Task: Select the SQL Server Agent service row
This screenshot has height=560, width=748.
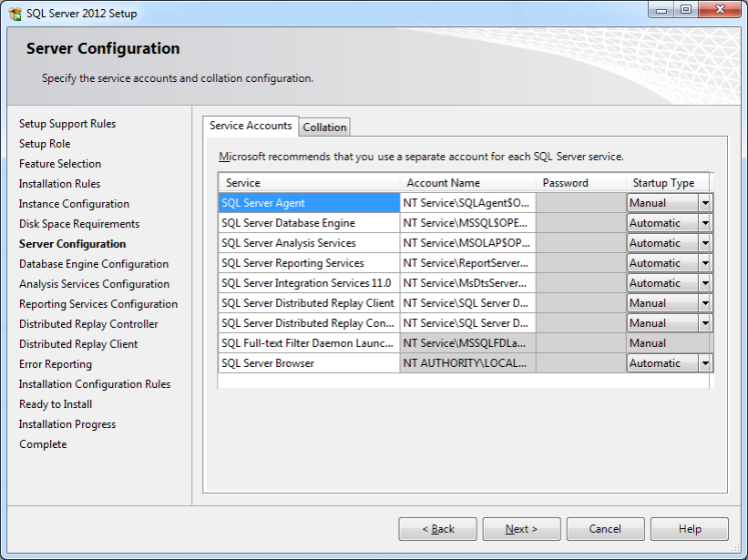Action: click(309, 203)
